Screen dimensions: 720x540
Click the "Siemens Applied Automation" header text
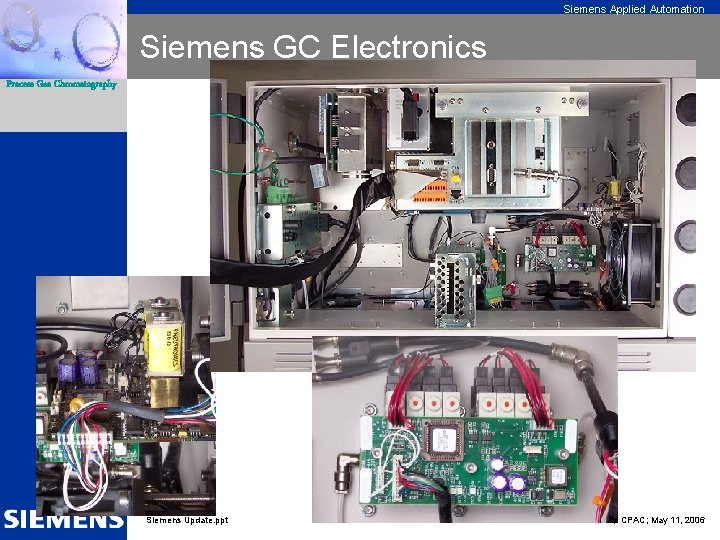pyautogui.click(x=634, y=9)
